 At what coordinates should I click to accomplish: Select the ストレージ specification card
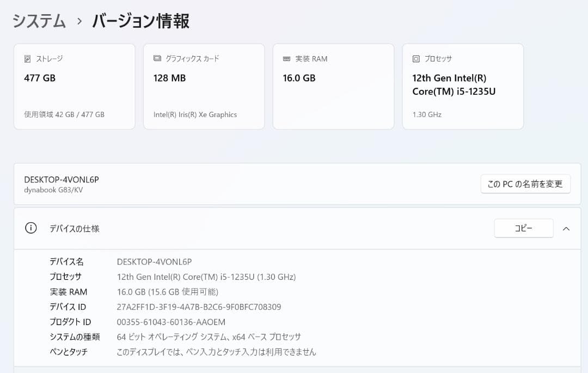[74, 86]
